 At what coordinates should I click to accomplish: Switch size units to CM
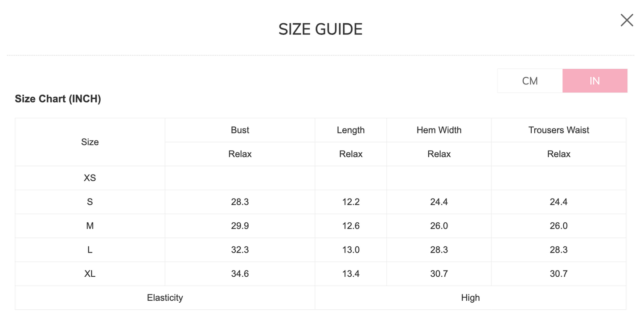point(530,81)
